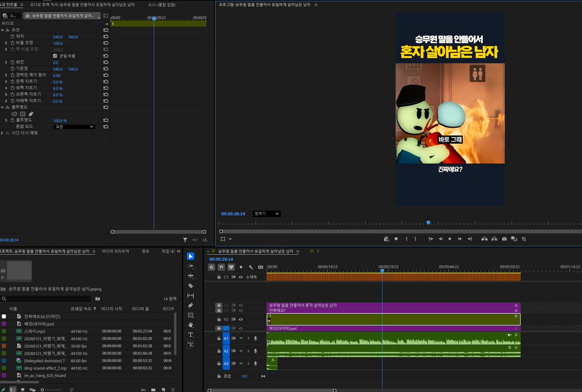582x392 pixels.
Task: Open the 혼합 모드 dropdown
Action: [74, 127]
